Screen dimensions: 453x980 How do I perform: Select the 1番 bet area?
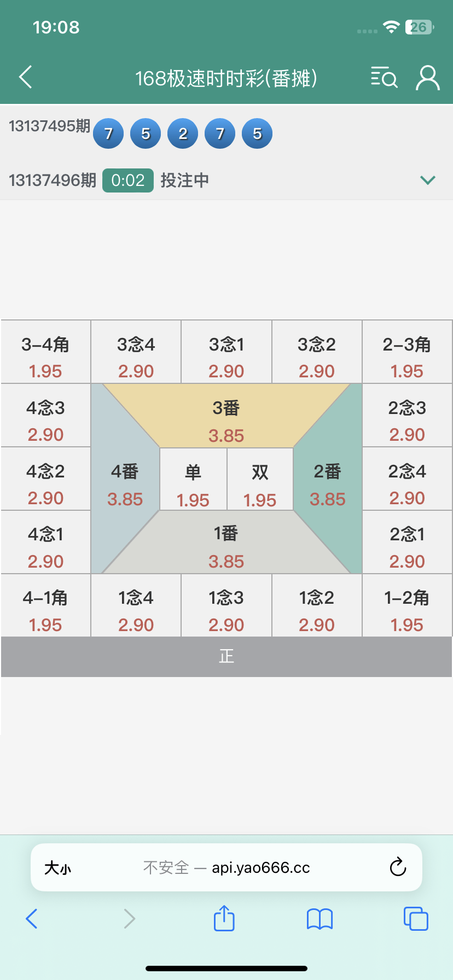point(226,546)
